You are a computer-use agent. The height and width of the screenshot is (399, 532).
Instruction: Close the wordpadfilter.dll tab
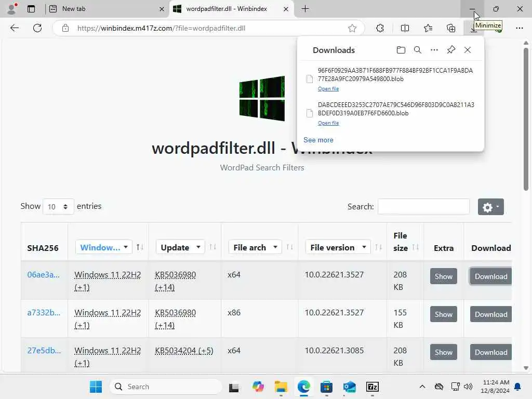286,9
